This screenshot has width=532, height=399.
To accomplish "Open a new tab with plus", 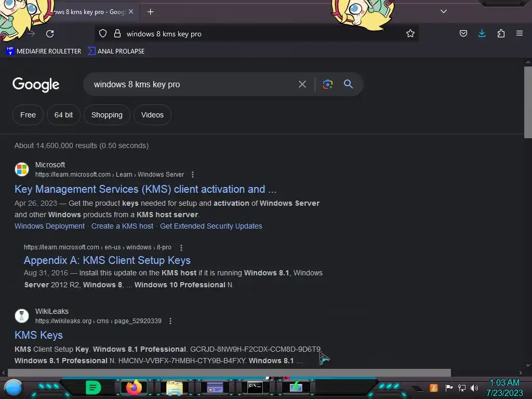I will coord(151,12).
